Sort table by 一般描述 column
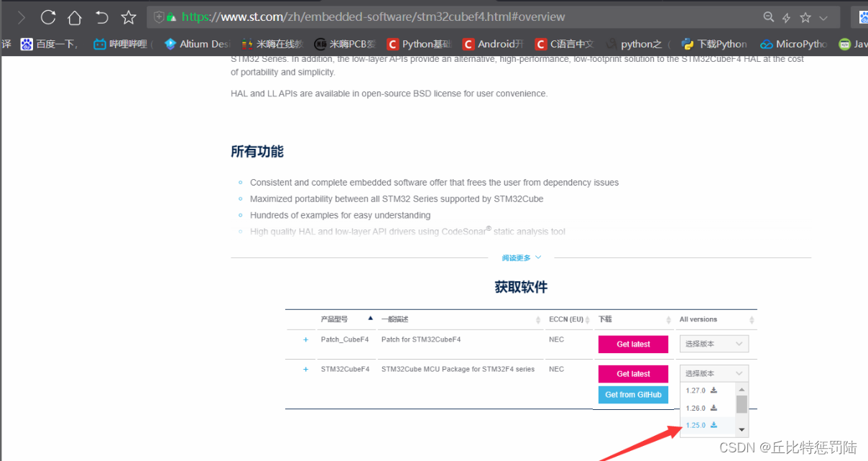The image size is (868, 461). [461, 319]
